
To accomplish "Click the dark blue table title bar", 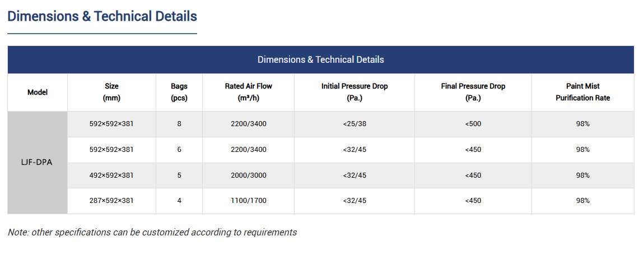I will pos(320,59).
